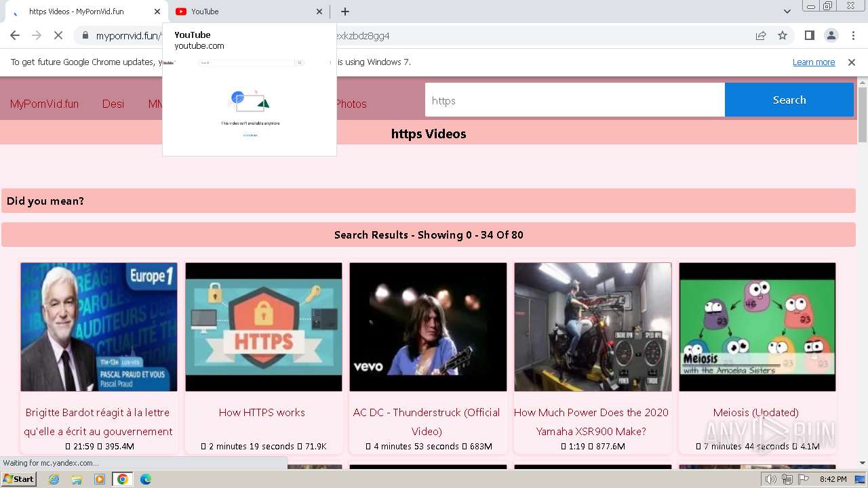Open the volume speaker tray icon

pos(771,479)
